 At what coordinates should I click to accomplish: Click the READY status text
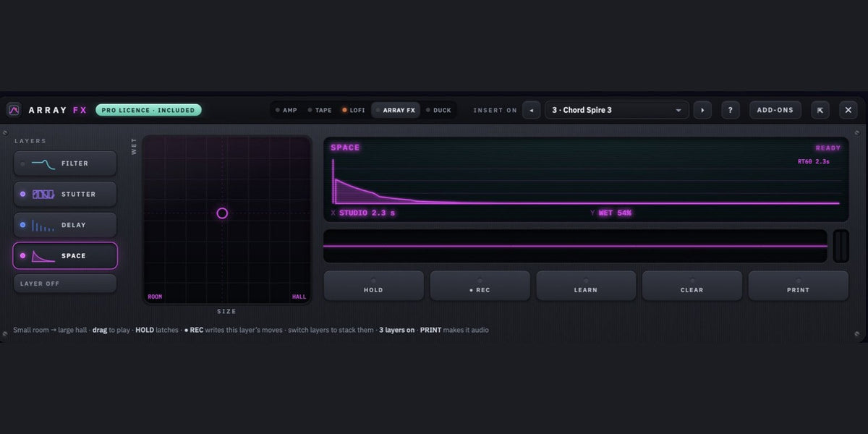828,148
